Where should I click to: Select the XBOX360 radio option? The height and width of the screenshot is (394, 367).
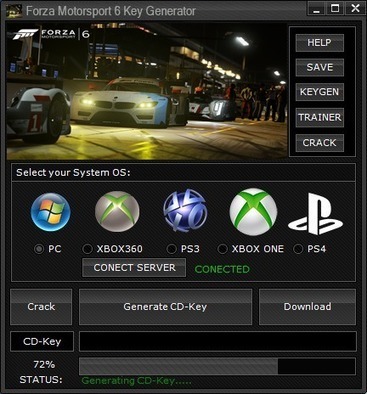87,249
